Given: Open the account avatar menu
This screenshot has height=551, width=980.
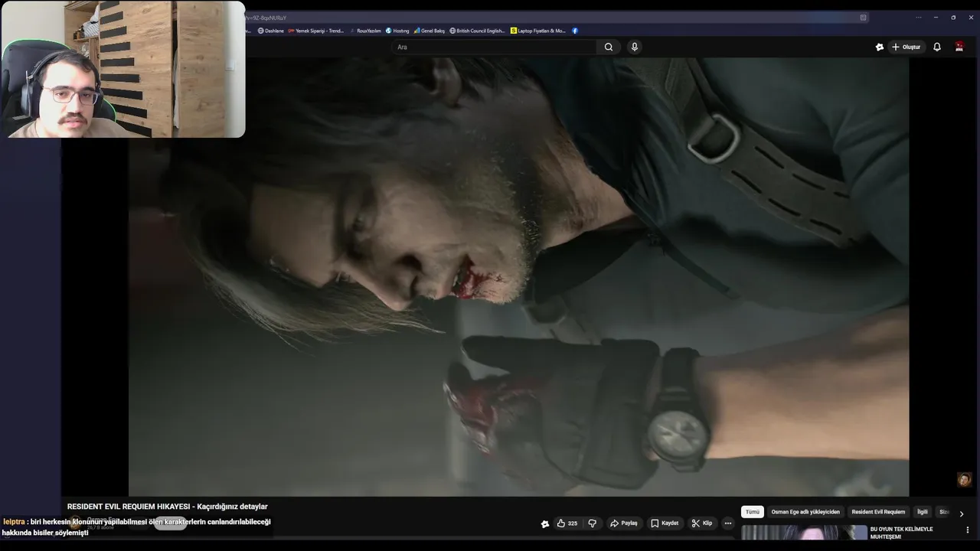Looking at the screenshot, I should click(x=959, y=47).
